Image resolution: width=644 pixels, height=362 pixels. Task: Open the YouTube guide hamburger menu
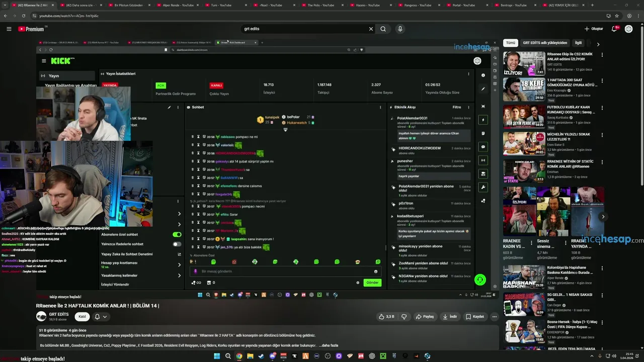(9, 29)
